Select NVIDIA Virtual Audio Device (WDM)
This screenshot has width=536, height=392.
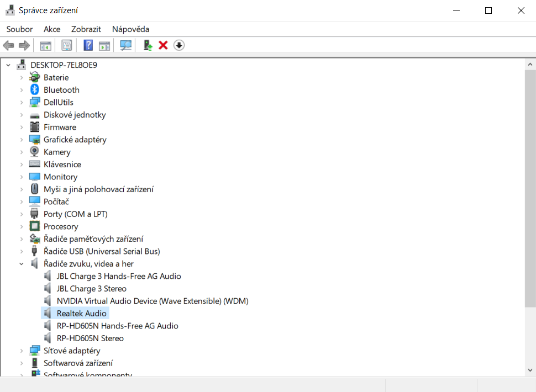click(x=153, y=301)
